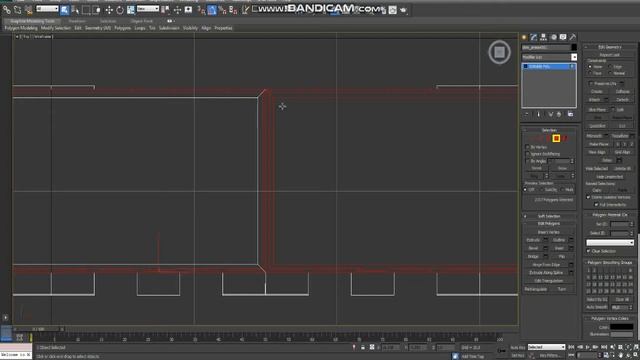This screenshot has height=360, width=640.
Task: Enable the By Vertex checkbox
Action: (x=527, y=147)
